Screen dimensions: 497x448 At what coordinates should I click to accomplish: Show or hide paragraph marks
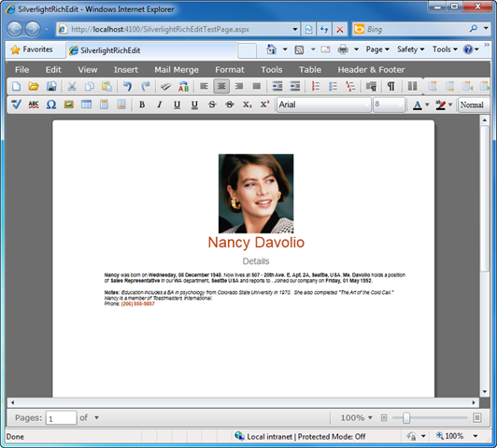pyautogui.click(x=391, y=86)
